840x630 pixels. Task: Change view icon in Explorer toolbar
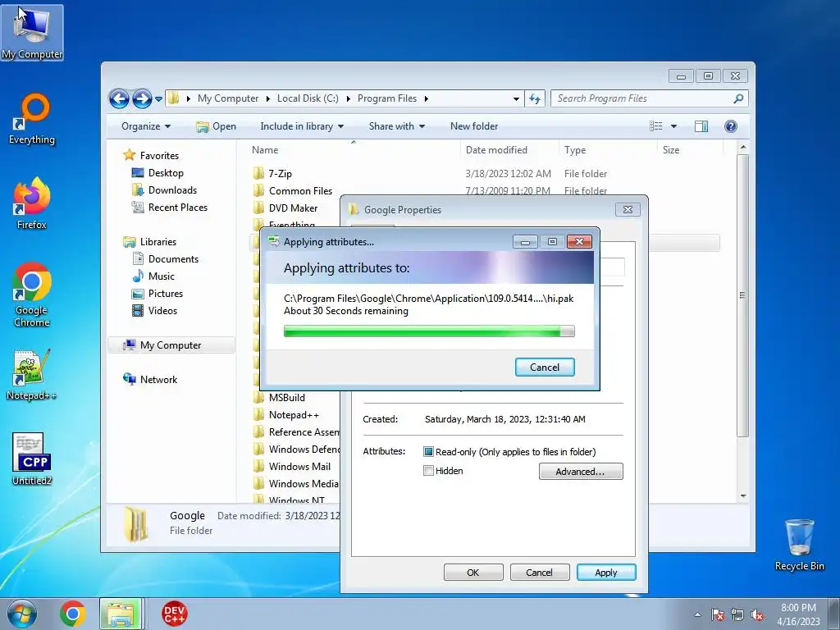click(655, 126)
